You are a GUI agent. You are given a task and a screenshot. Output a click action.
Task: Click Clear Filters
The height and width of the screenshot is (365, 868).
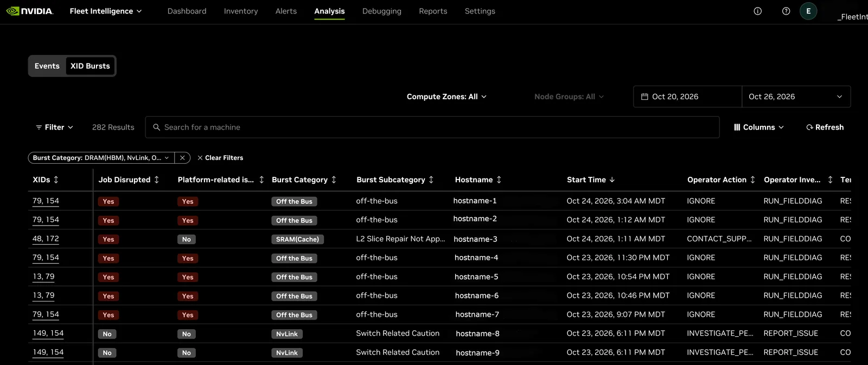click(220, 158)
